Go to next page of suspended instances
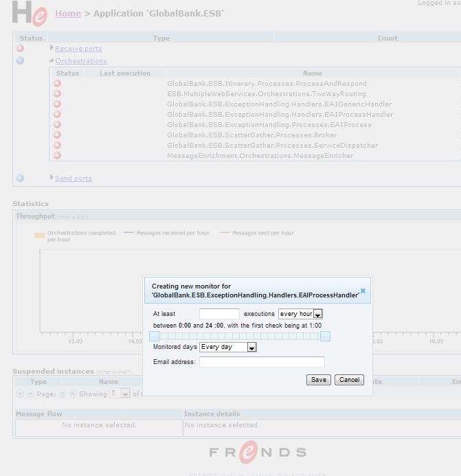Screen dimensions: 461x476 [x=63, y=394]
